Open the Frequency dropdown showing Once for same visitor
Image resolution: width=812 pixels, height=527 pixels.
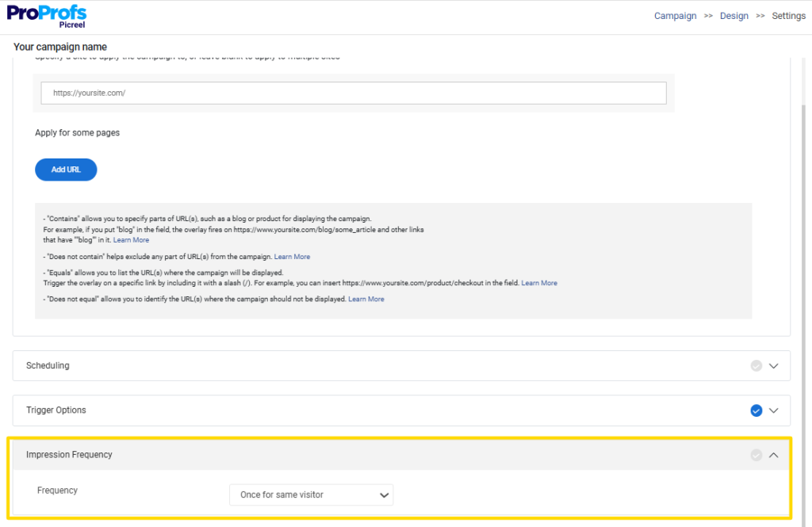[x=311, y=495]
